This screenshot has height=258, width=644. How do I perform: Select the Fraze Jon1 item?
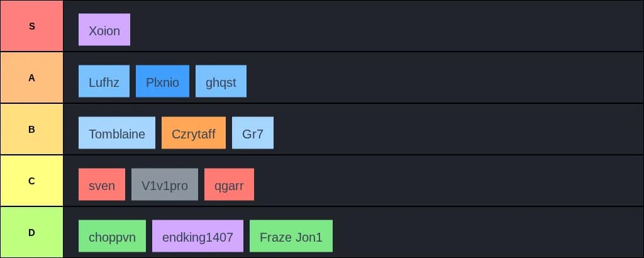click(291, 237)
